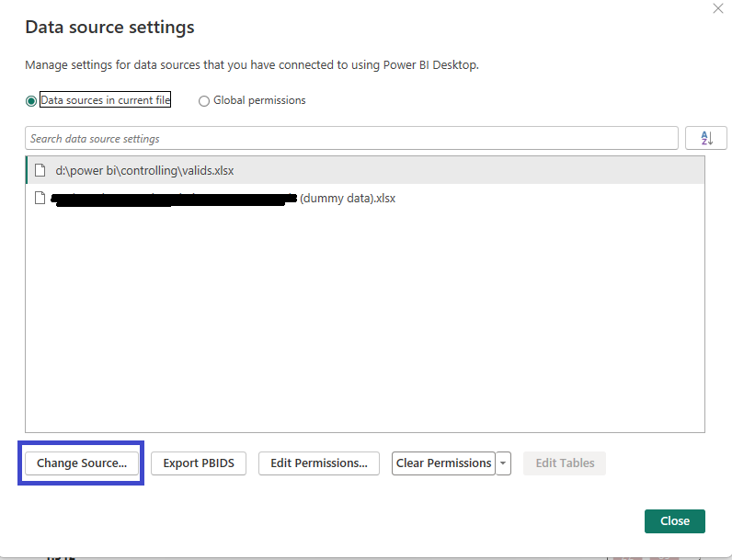Open the Clear Permissions dropdown arrow
732x560 pixels.
(503, 463)
